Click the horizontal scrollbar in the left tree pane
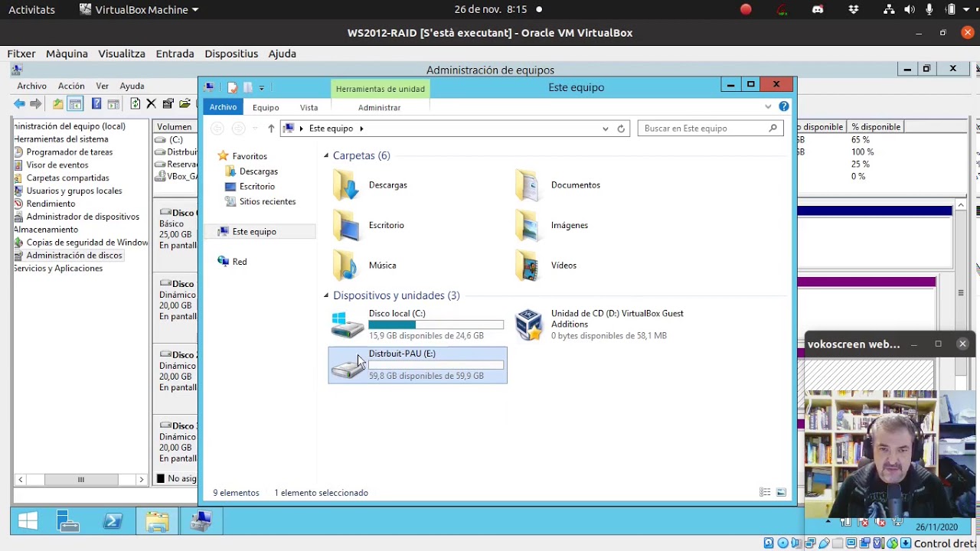Image resolution: width=980 pixels, height=551 pixels. tap(80, 480)
